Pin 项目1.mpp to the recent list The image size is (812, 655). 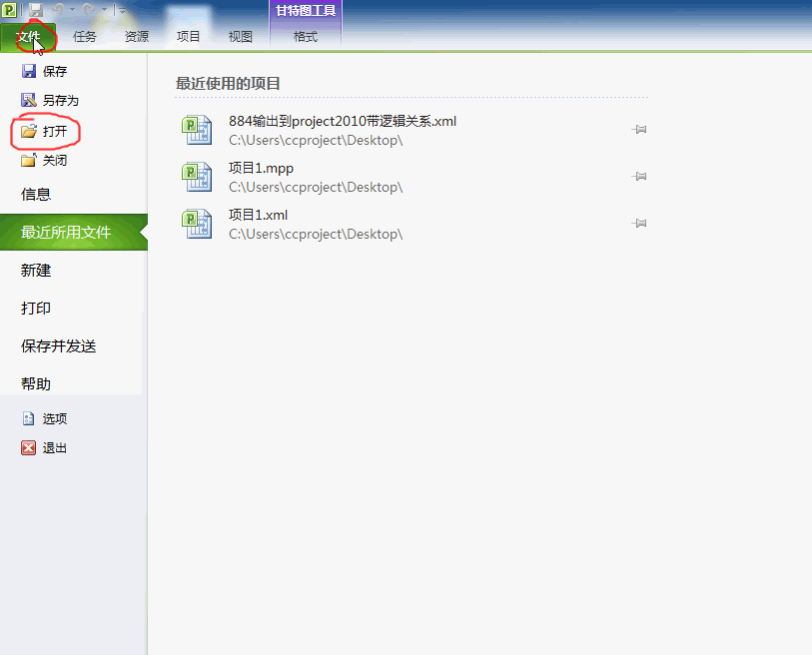tap(639, 176)
